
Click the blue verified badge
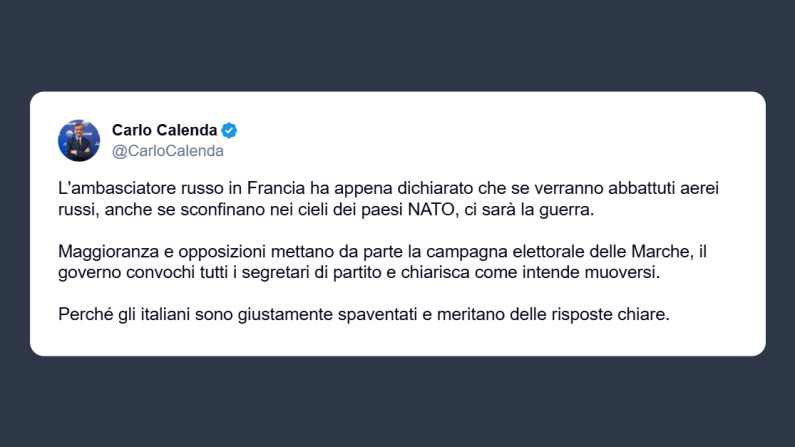click(x=229, y=130)
